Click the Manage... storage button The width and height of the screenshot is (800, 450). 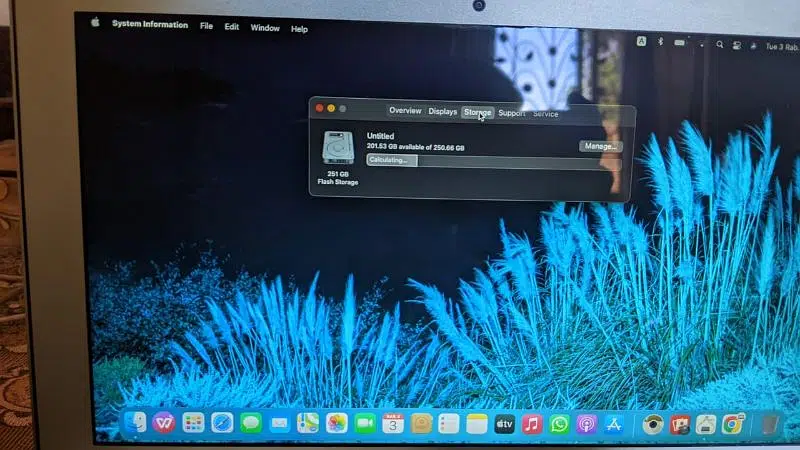(600, 146)
